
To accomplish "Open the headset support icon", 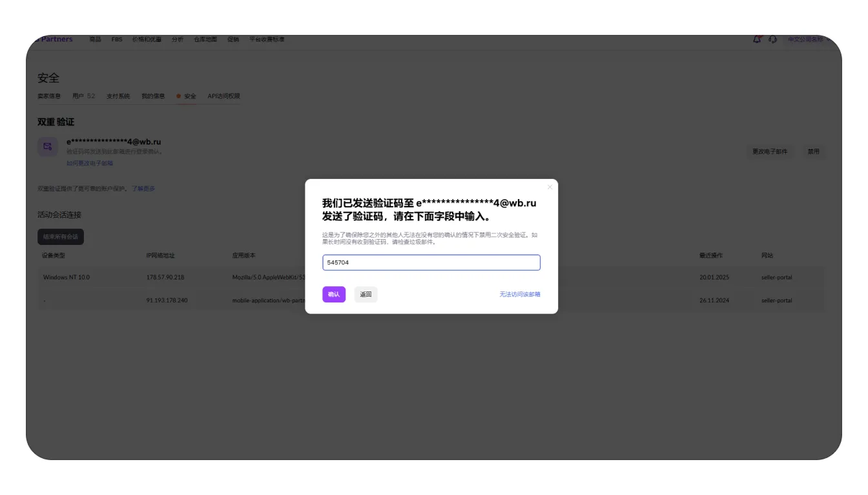I will (x=773, y=40).
